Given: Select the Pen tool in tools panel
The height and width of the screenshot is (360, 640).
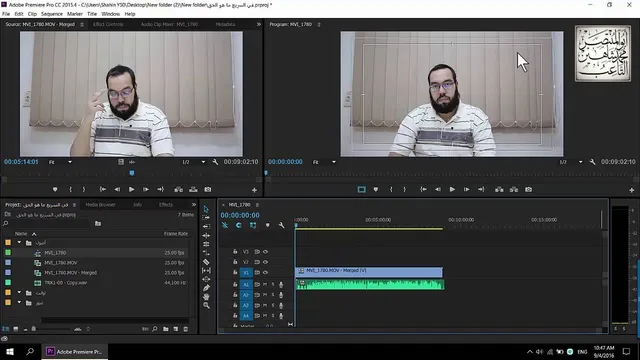Looking at the screenshot, I should [206, 288].
